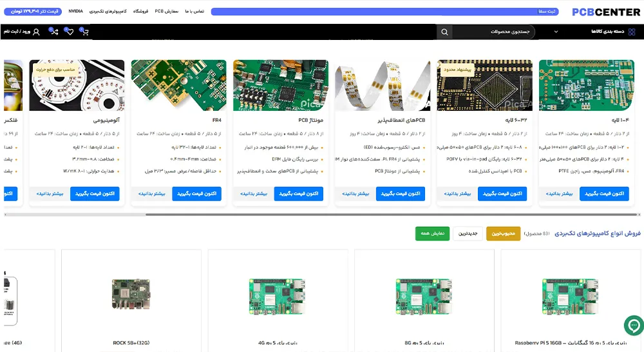This screenshot has width=644, height=352.
Task: Click the ۶-۳۲ لایه card title
Action: (516, 121)
